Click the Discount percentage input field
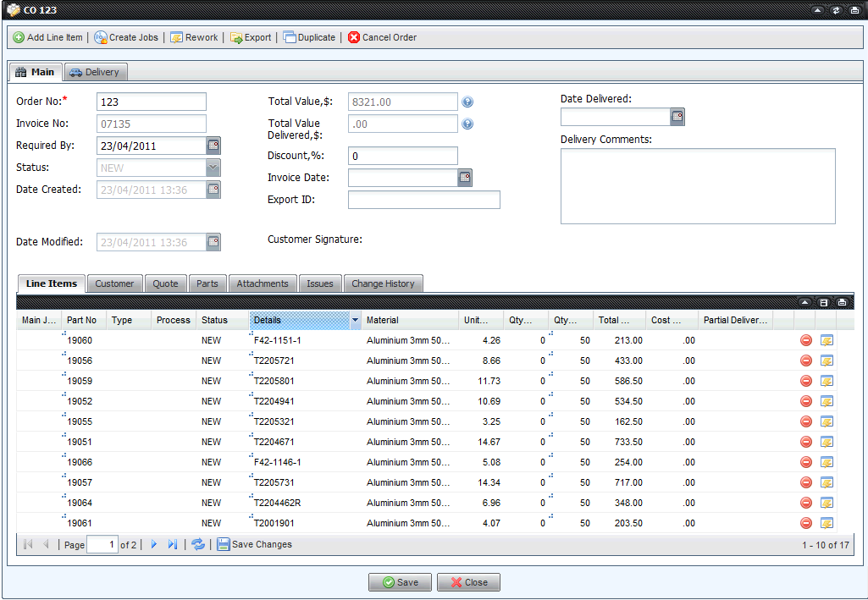 [402, 156]
